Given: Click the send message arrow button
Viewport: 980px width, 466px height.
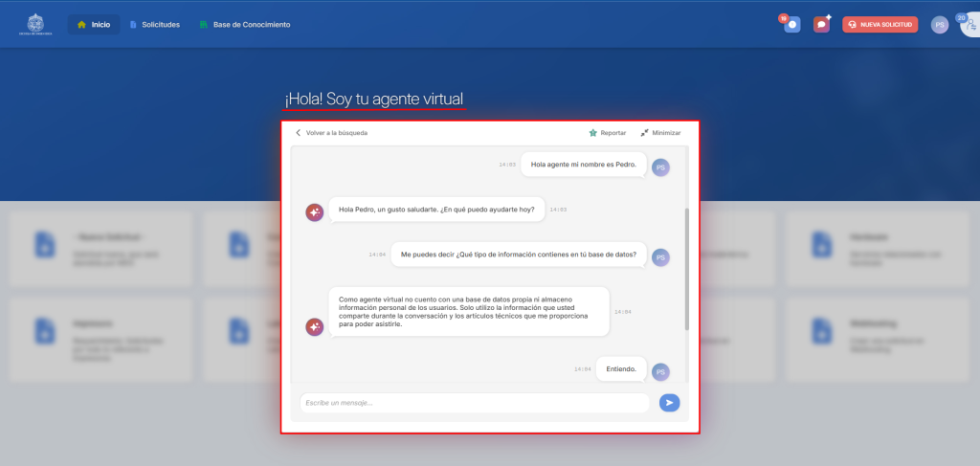Looking at the screenshot, I should point(669,403).
